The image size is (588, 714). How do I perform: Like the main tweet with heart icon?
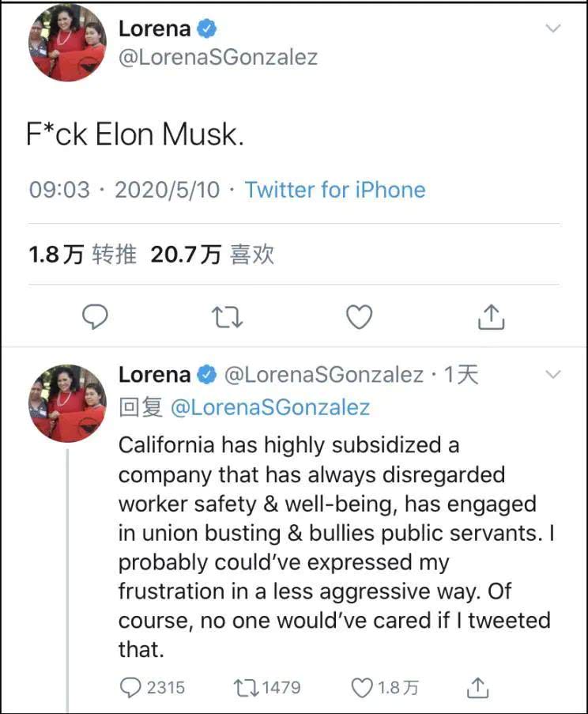[360, 317]
